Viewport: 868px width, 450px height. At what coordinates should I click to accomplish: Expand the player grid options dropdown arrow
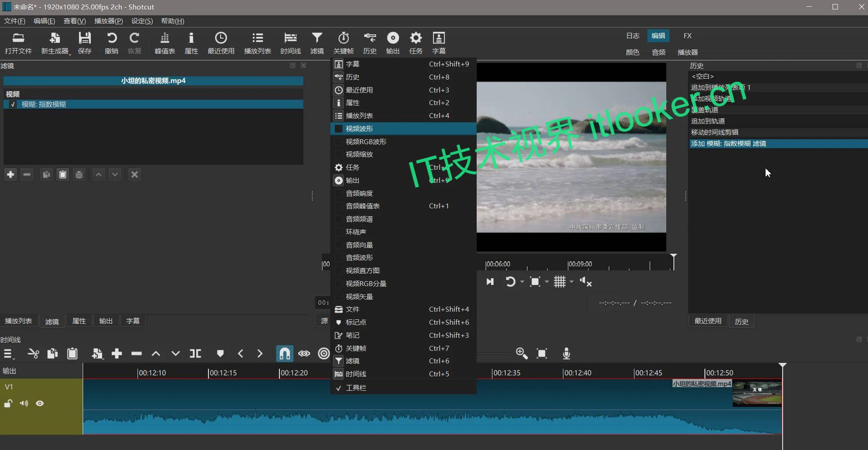pyautogui.click(x=571, y=282)
